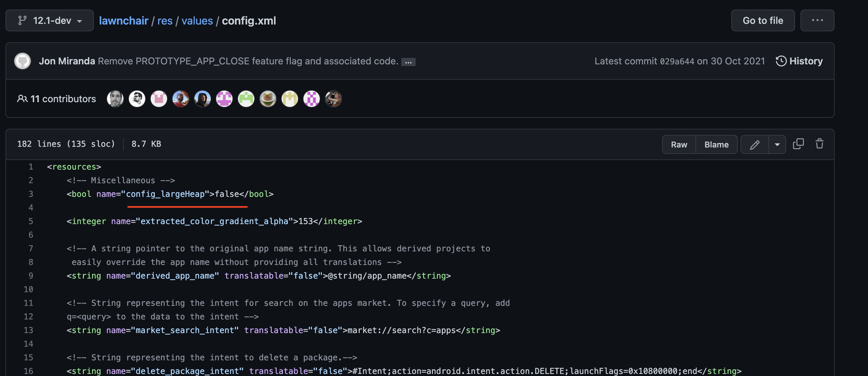The image size is (868, 376).
Task: Open the first contributor avatar
Action: 115,99
